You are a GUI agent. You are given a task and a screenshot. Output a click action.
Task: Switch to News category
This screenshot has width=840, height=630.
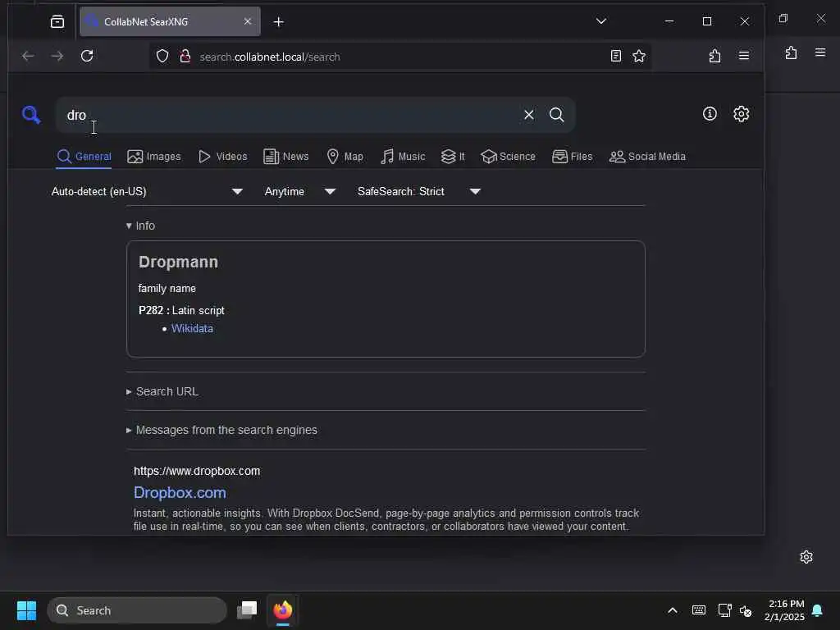286,157
